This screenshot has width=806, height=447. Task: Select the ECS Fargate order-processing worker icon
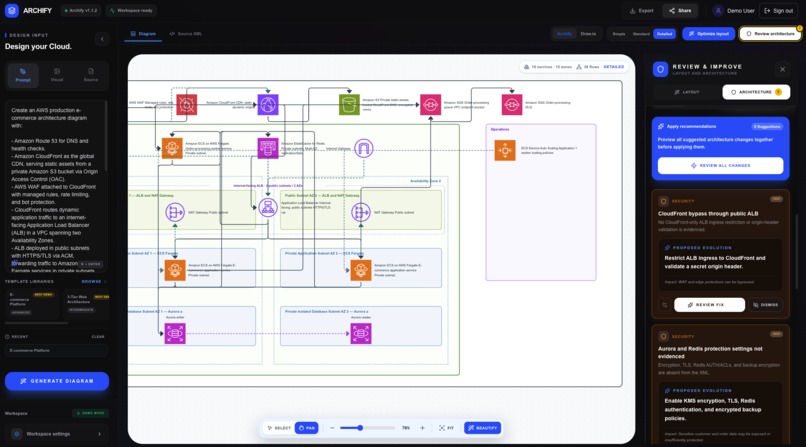tap(172, 148)
